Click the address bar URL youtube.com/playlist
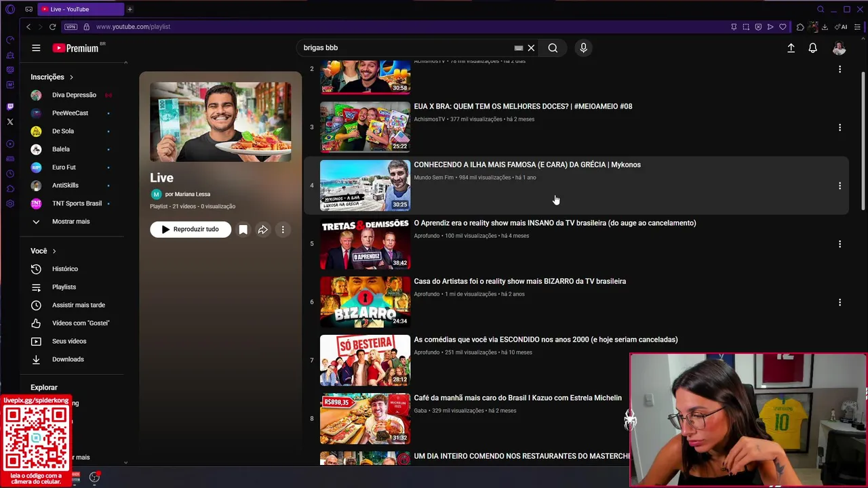The image size is (868, 488). tap(133, 27)
